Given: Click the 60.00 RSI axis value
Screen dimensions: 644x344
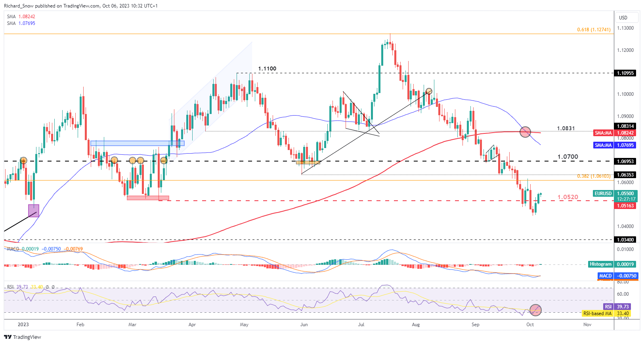Looking at the screenshot, I should tap(623, 294).
